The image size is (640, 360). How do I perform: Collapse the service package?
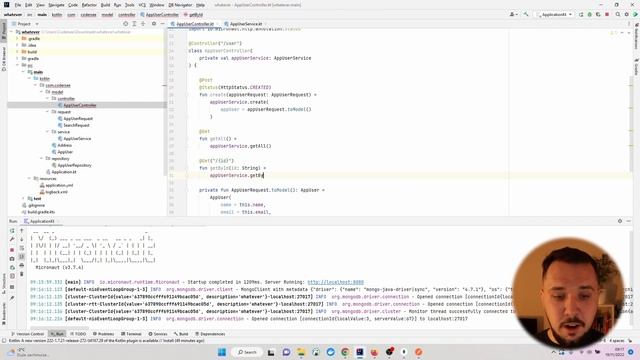(47, 132)
